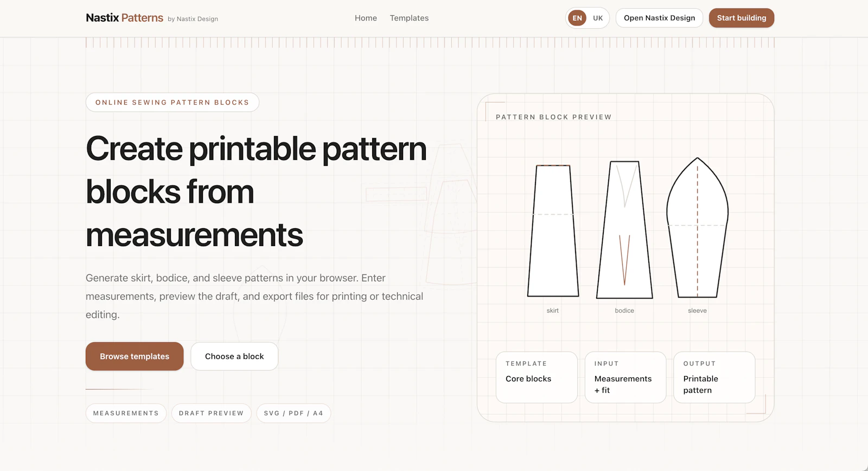Viewport: 868px width, 471px height.
Task: Click the 'by Nastix Design' text
Action: (x=193, y=19)
